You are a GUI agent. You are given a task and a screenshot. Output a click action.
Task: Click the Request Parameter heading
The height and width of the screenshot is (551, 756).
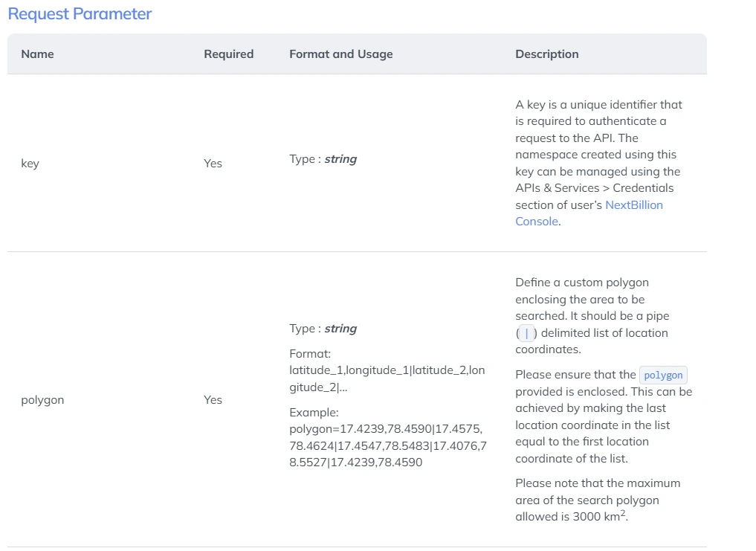(x=80, y=13)
